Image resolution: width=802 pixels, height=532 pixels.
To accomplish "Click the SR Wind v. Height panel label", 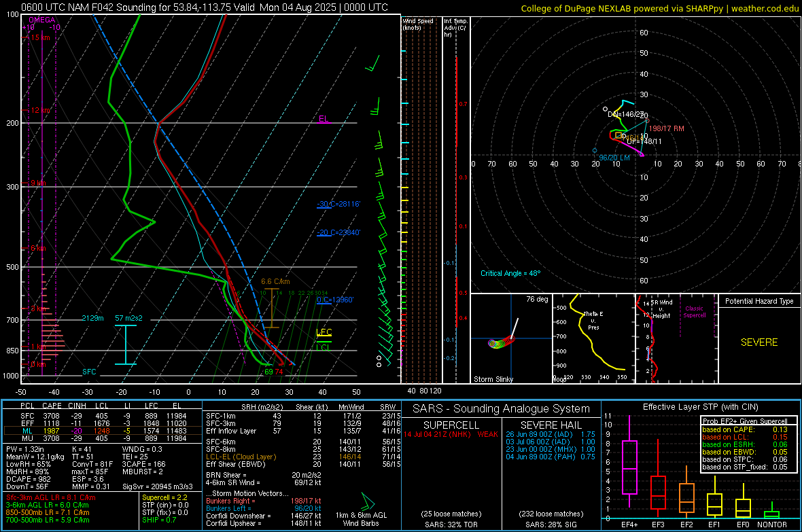I will point(661,309).
